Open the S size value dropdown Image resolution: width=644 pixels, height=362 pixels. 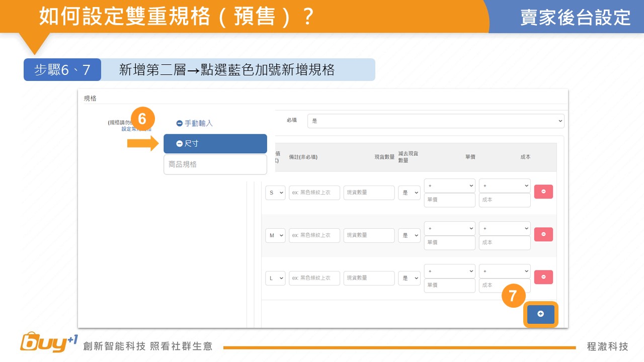pos(275,193)
